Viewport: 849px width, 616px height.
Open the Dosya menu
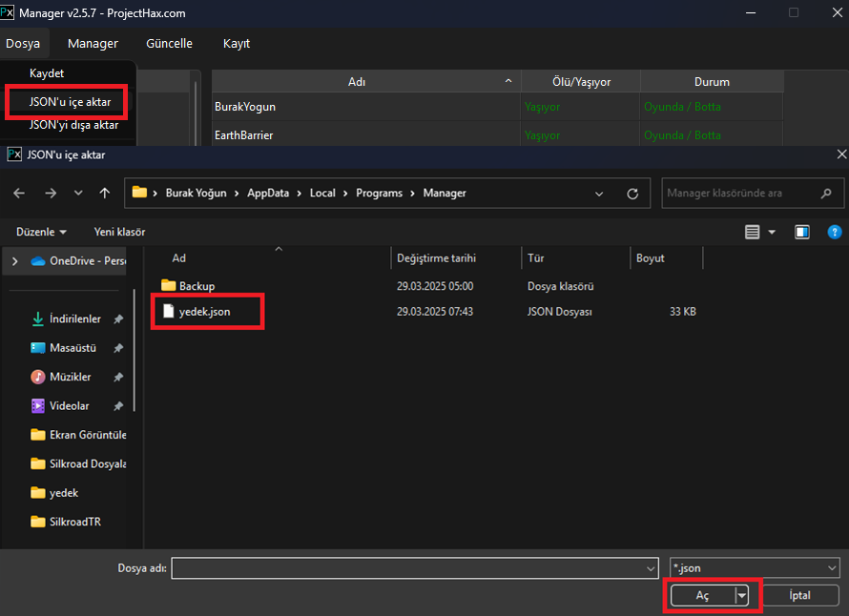point(24,43)
